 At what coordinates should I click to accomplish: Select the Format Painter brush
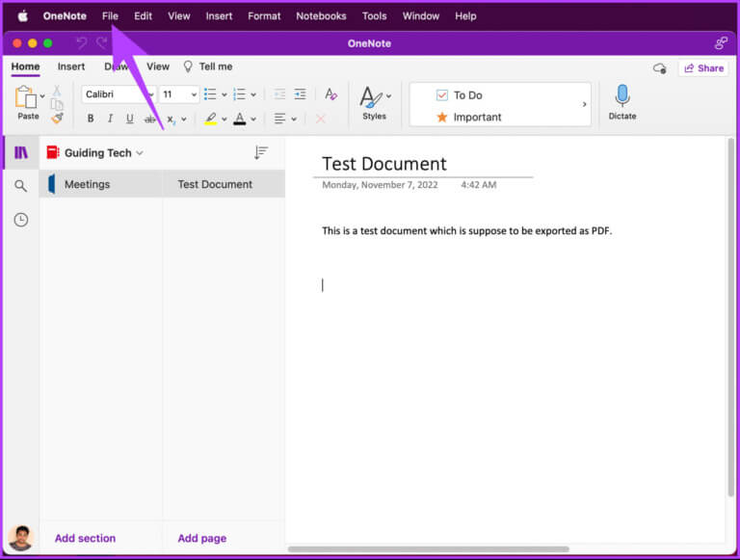click(58, 119)
